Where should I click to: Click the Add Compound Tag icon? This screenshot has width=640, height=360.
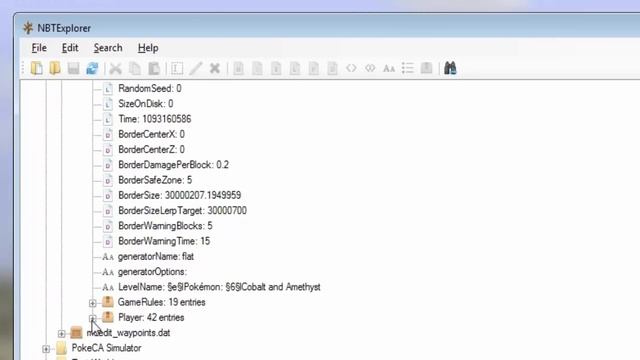427,68
